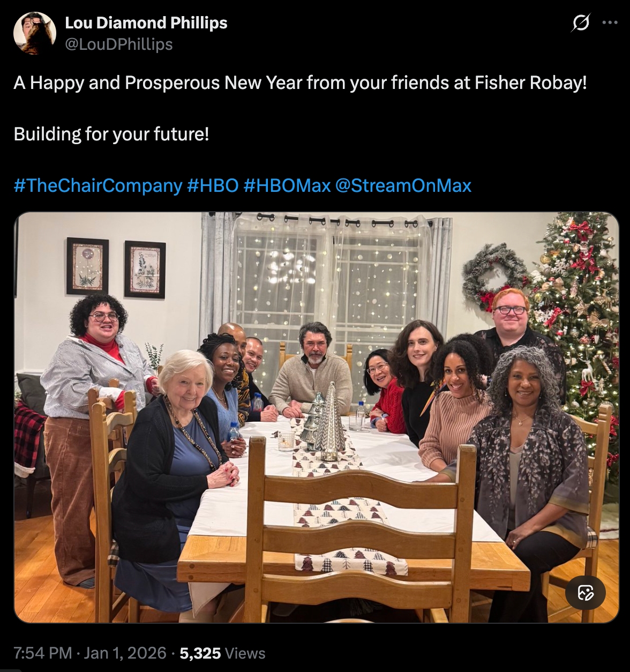The image size is (630, 672).
Task: Expand the attached group dinner photo
Action: click(x=316, y=417)
